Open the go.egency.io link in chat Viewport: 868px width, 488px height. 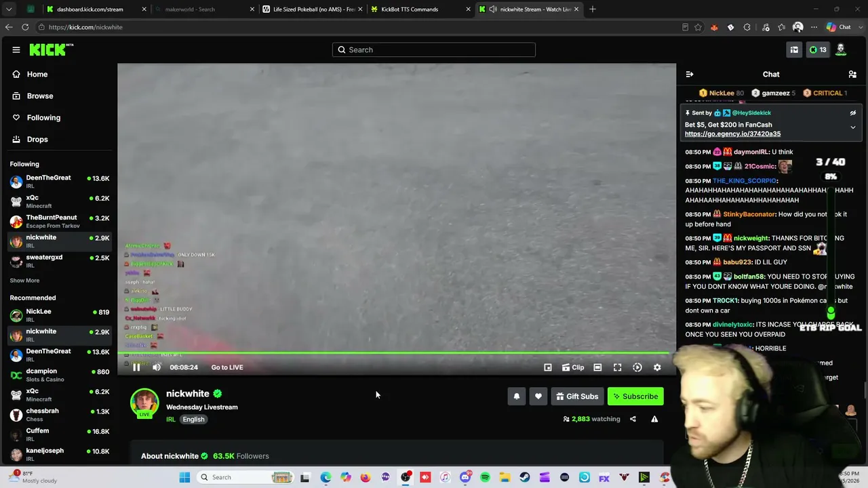732,134
